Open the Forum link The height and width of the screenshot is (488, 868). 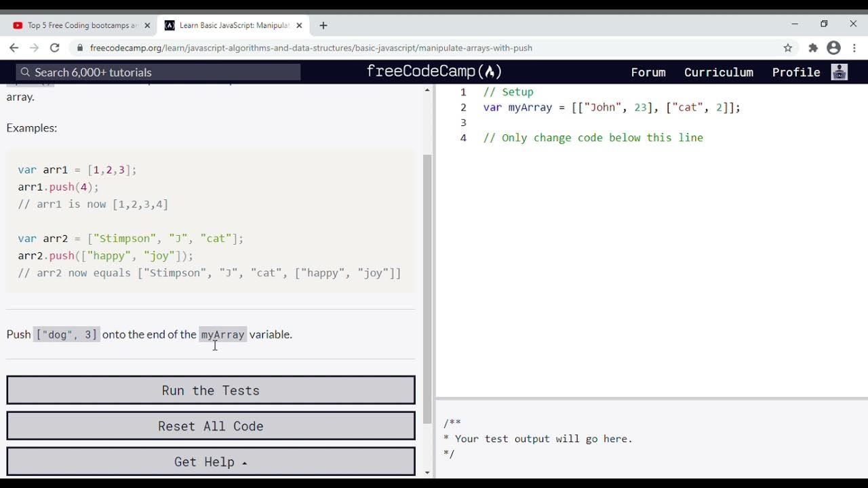click(x=648, y=72)
